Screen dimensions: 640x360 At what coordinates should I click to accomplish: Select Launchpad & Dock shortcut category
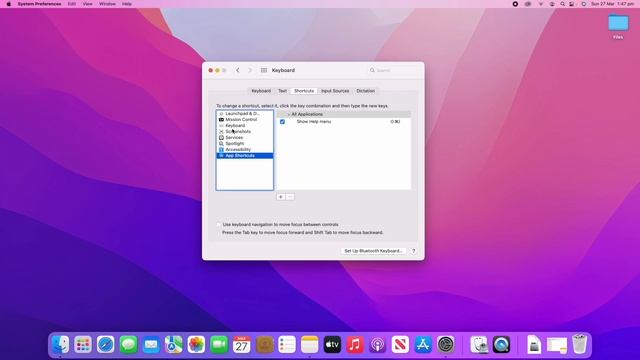[x=245, y=113]
